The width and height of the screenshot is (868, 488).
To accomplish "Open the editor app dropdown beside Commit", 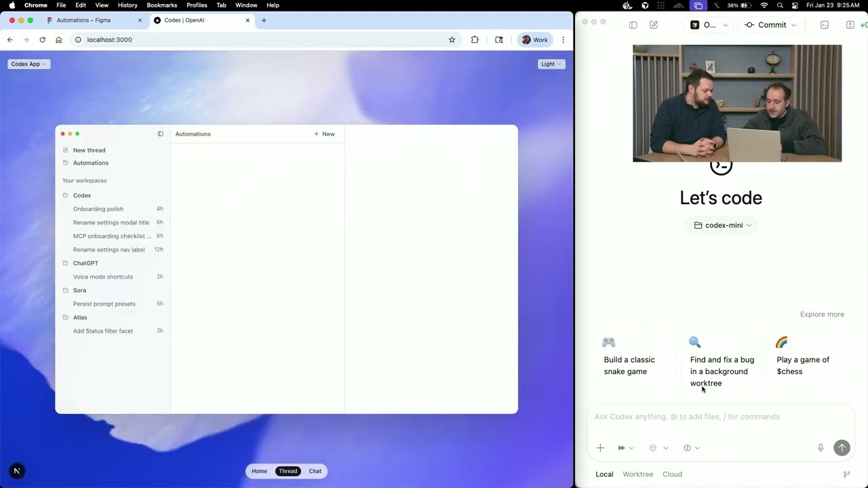I will [709, 25].
